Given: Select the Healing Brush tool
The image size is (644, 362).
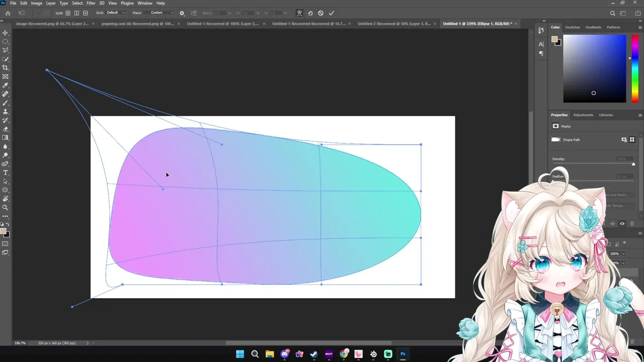Looking at the screenshot, I should coord(6,94).
